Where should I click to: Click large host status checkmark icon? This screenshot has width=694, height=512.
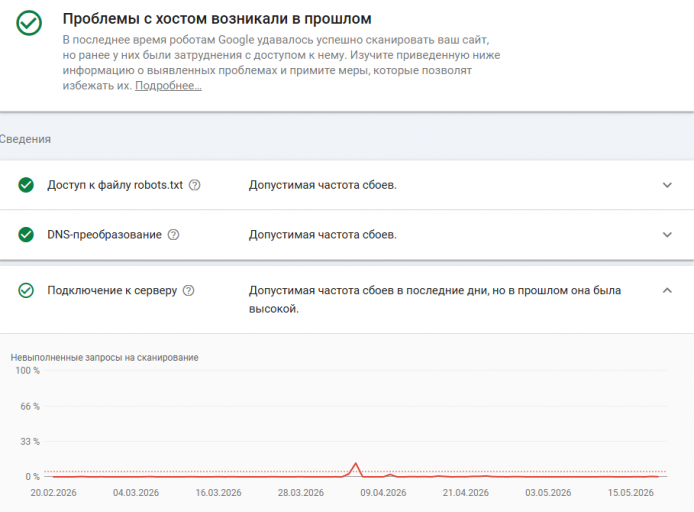click(29, 23)
